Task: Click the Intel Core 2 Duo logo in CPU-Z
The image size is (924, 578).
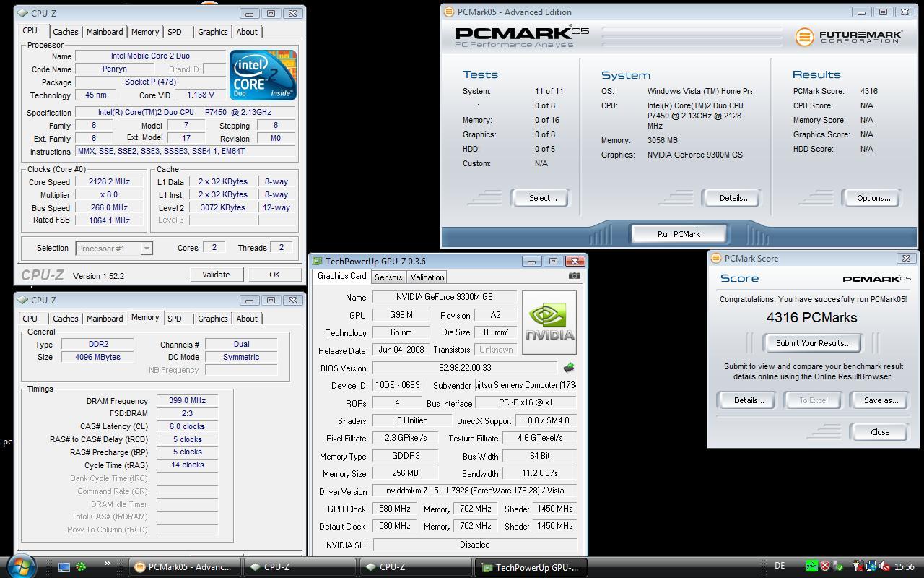Action: [263, 75]
